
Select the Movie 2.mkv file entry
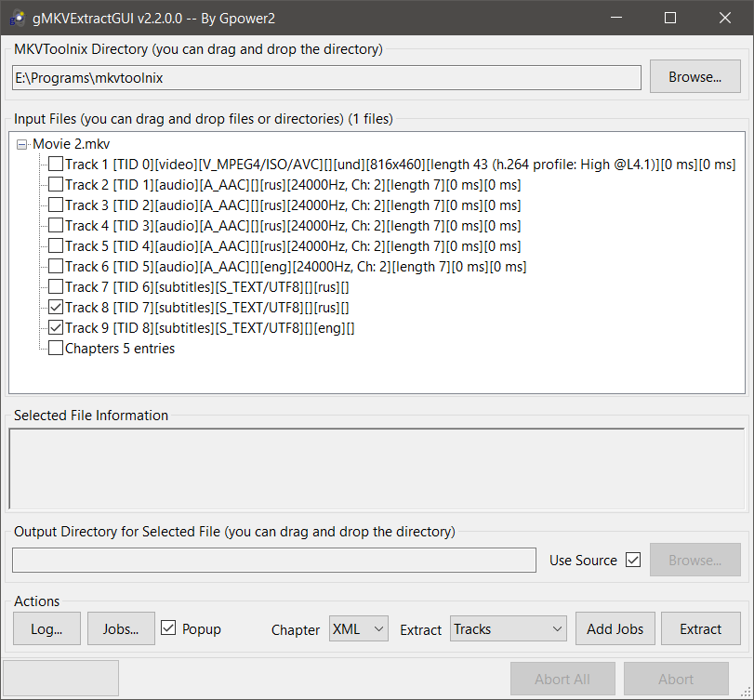click(x=71, y=144)
